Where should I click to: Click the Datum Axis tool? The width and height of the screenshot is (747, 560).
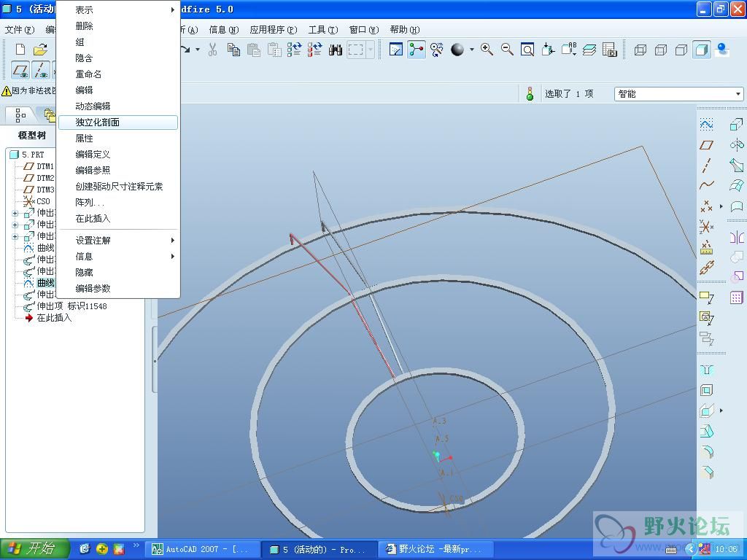click(x=706, y=166)
